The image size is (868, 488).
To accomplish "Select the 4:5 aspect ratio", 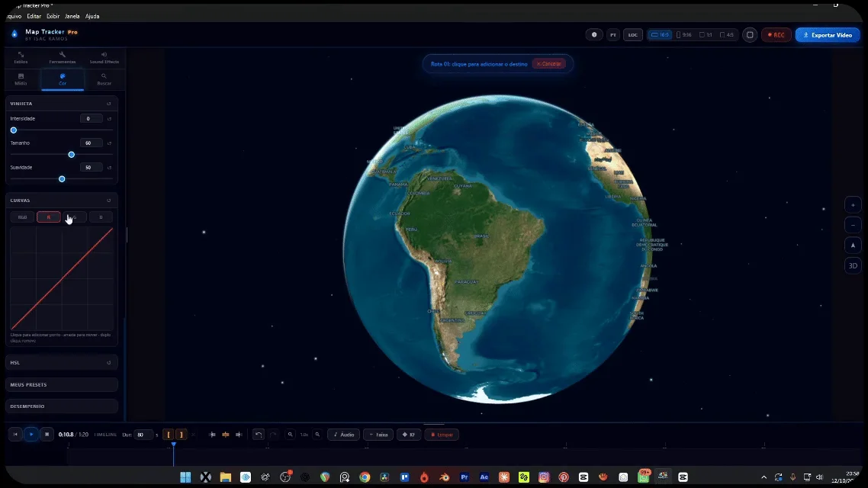I will 726,34.
